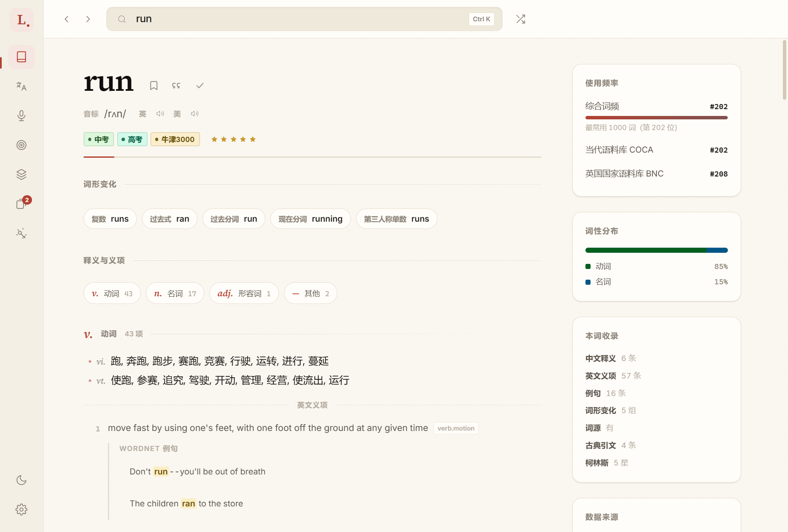
Task: Click the 综合词频 frequency progress bar
Action: click(657, 118)
